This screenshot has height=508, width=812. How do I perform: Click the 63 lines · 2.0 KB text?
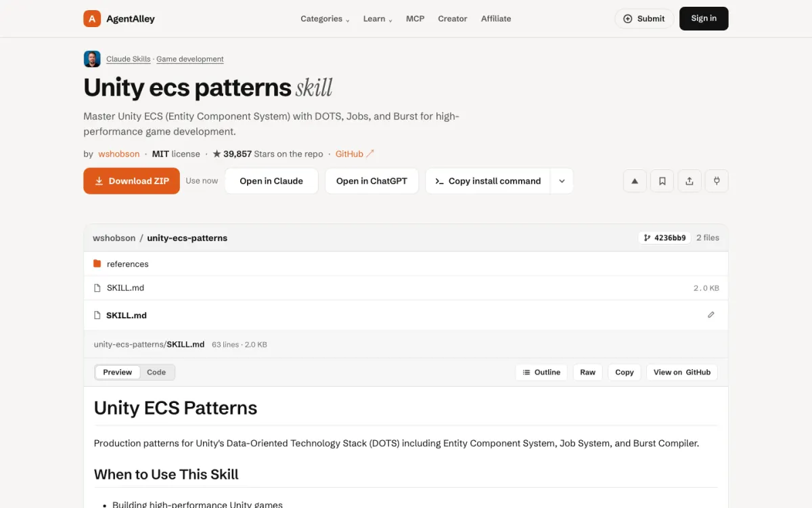[x=240, y=344]
